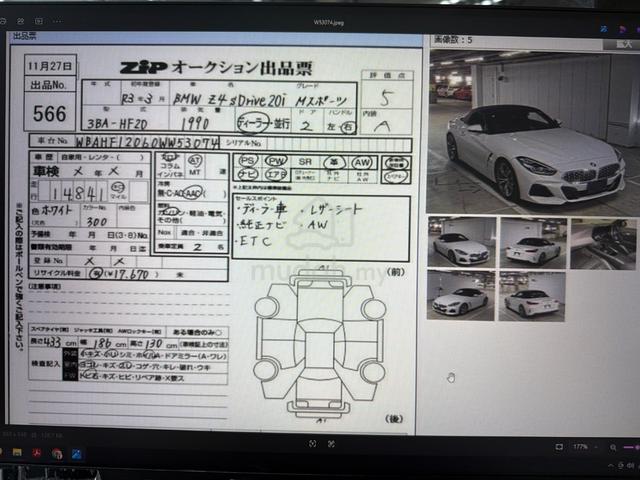Click the chassis number WBAHF12060WW53074
This screenshot has width=640, height=480.
coord(147,142)
